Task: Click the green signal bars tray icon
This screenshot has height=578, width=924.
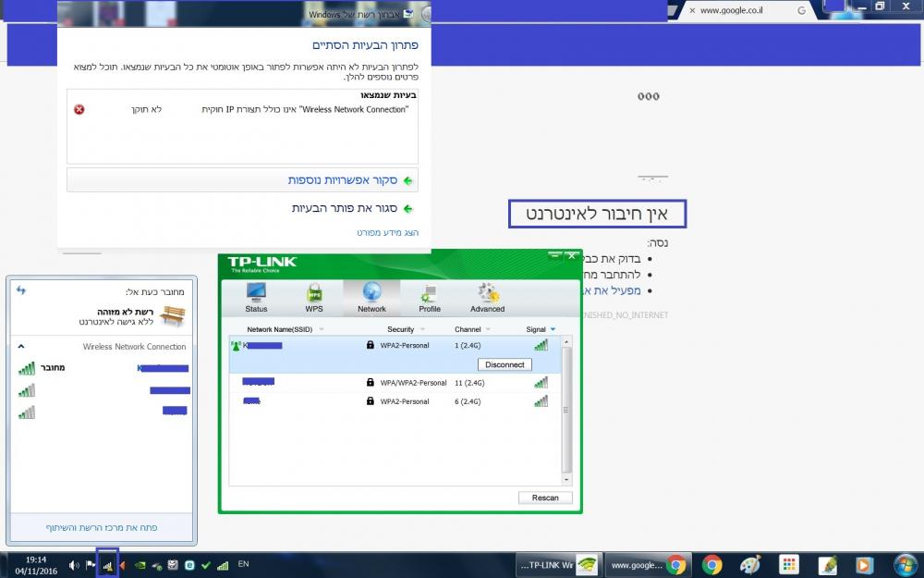Action: pyautogui.click(x=222, y=565)
